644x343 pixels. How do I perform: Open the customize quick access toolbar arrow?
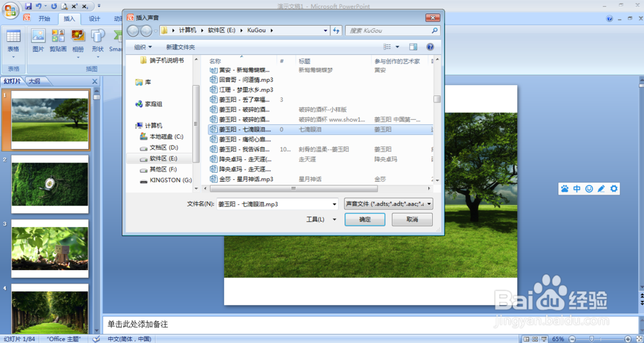coord(99,6)
